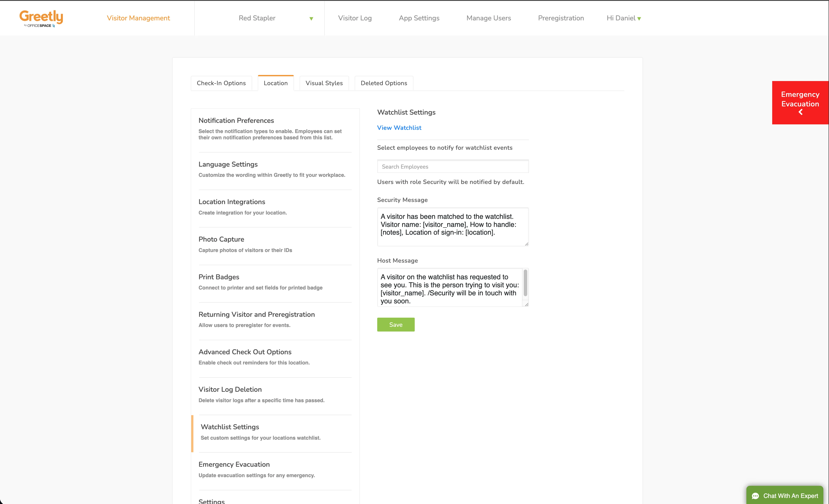Open Manage Users page
This screenshot has height=504, width=829.
(x=488, y=18)
